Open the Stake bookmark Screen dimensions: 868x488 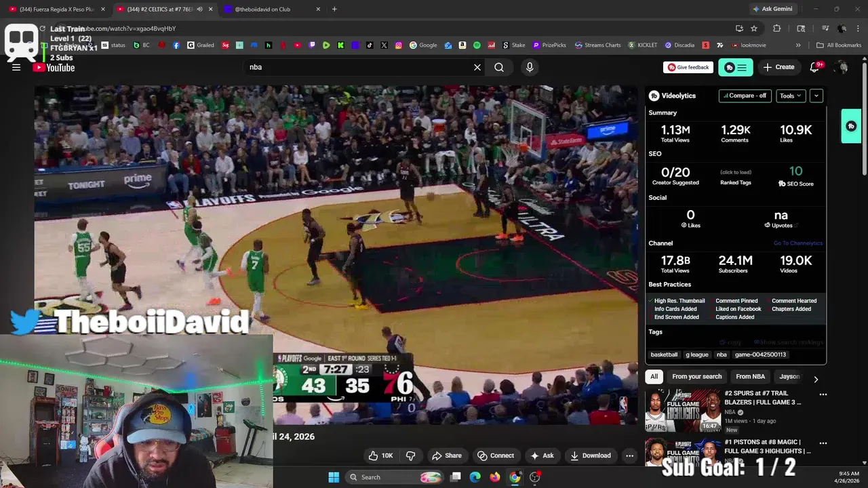pyautogui.click(x=514, y=45)
